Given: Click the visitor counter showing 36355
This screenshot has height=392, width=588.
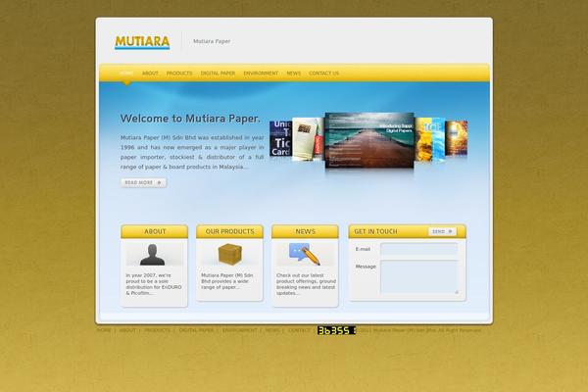Looking at the screenshot, I should [336, 330].
